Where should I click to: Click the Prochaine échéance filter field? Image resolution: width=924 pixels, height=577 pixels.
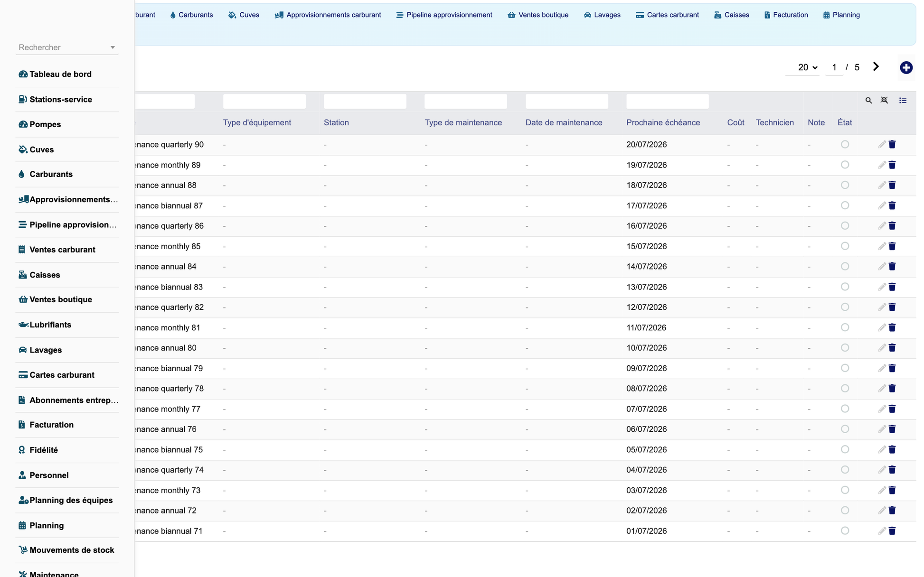point(668,101)
